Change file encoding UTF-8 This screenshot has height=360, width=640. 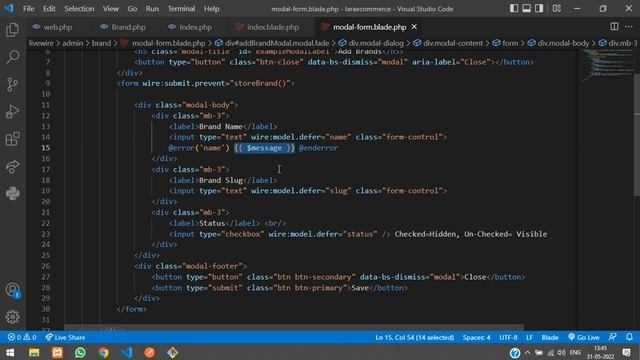[508, 337]
